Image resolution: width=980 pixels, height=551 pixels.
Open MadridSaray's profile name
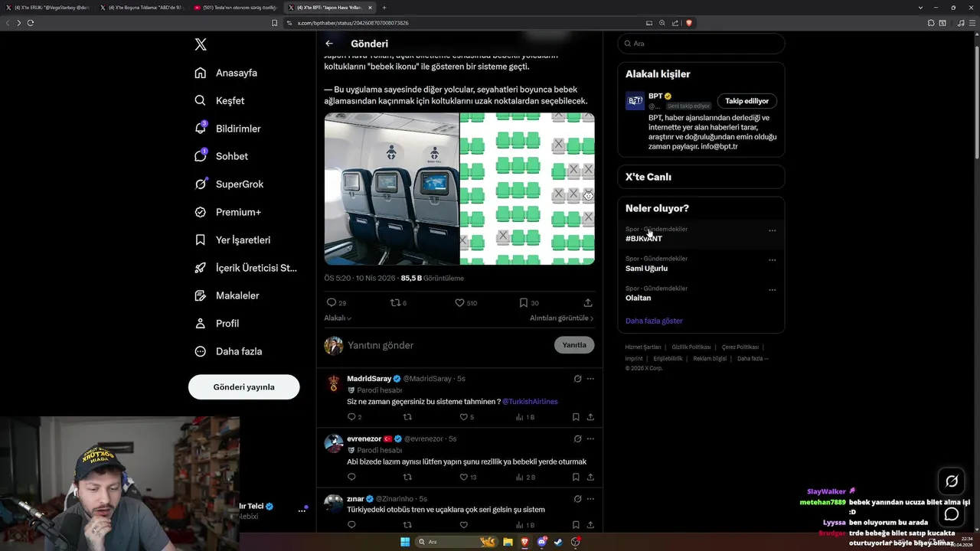pos(369,379)
